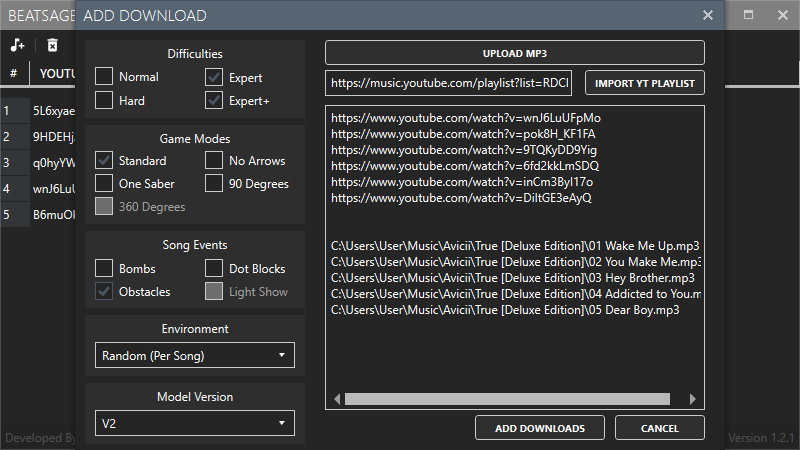
Task: Enable the Hard difficulty checkbox
Action: [104, 100]
